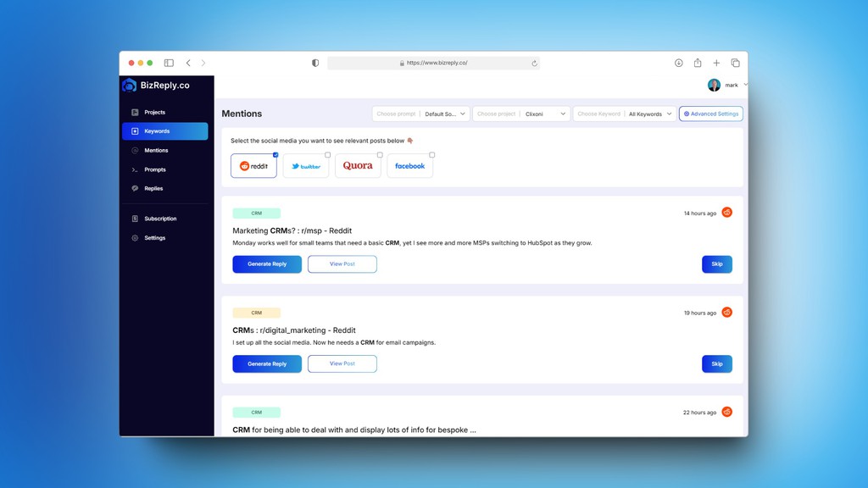Generate Reply for r/digital_marketing post
This screenshot has width=868, height=488.
(x=267, y=363)
